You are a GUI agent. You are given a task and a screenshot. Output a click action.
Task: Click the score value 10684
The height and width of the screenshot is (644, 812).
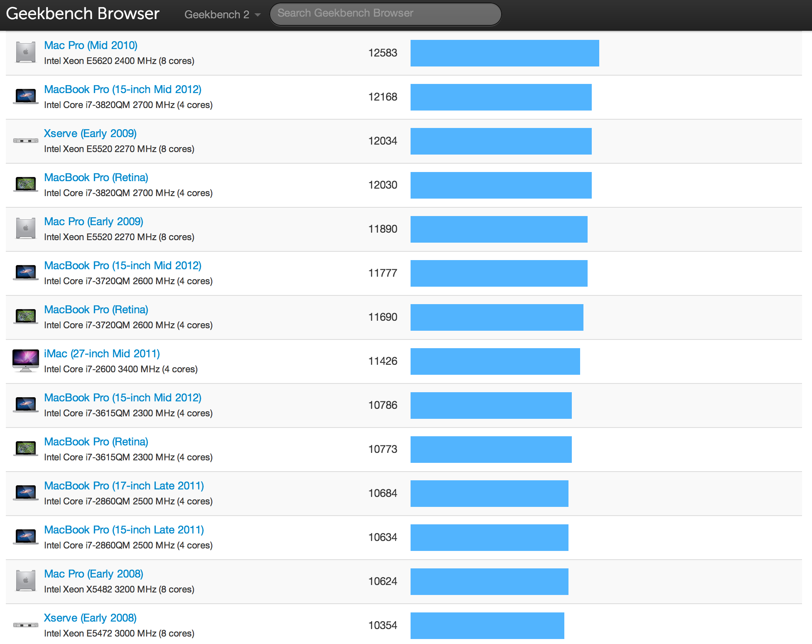(383, 493)
